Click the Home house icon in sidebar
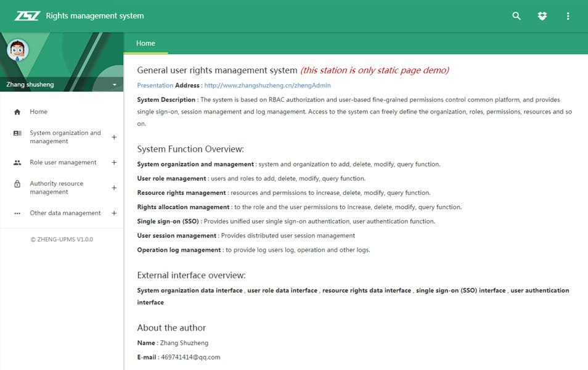This screenshot has width=588, height=370. pos(17,112)
